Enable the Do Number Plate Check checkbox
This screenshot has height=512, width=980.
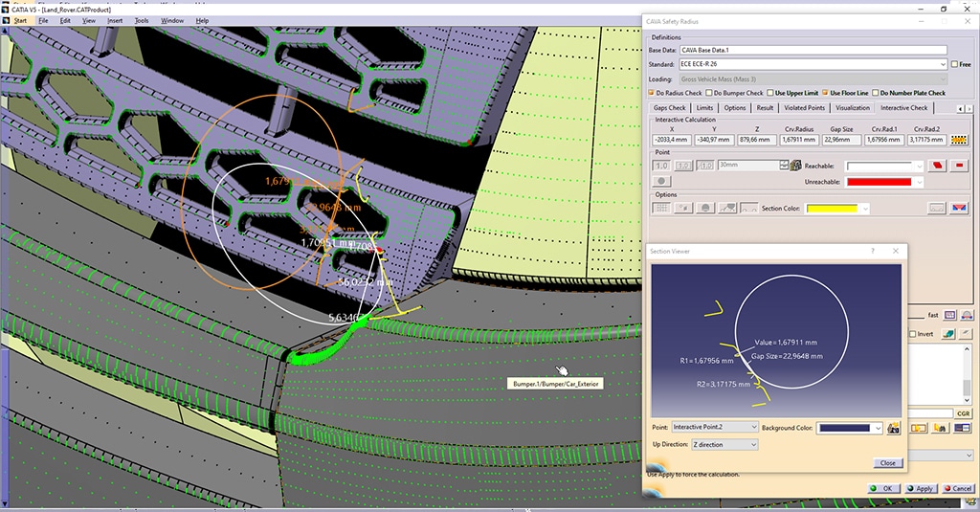coord(876,93)
